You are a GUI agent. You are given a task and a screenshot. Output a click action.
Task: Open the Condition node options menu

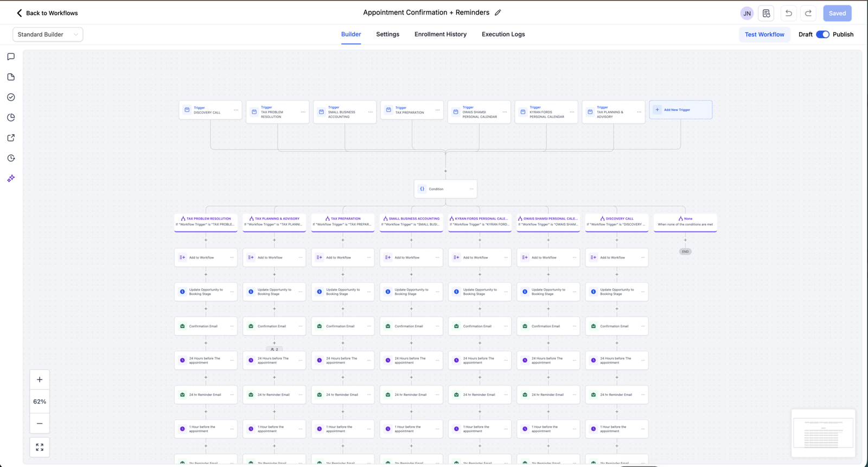(471, 189)
